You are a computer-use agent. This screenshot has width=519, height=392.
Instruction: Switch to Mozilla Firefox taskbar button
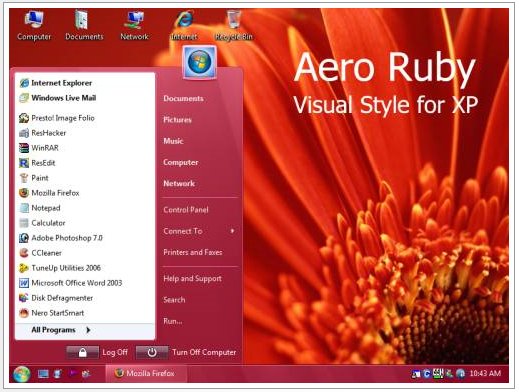146,373
